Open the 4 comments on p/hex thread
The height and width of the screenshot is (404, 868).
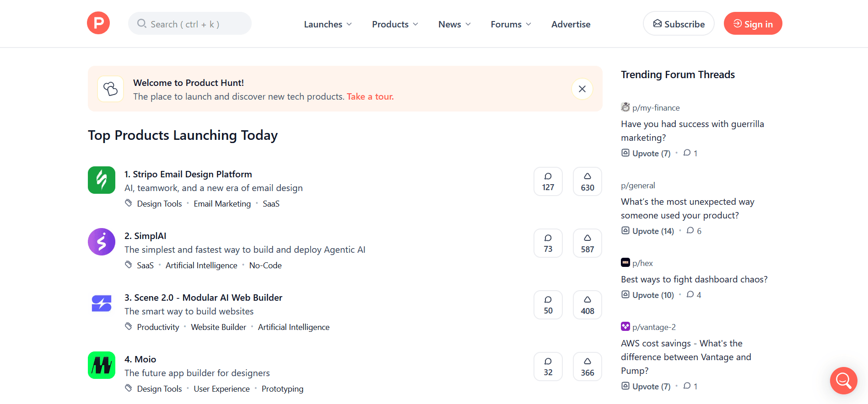point(694,295)
